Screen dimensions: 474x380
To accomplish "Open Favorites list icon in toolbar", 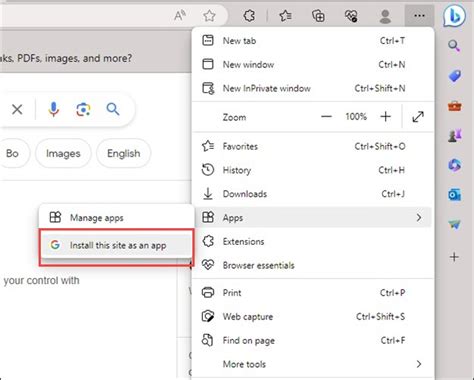I will [x=285, y=15].
